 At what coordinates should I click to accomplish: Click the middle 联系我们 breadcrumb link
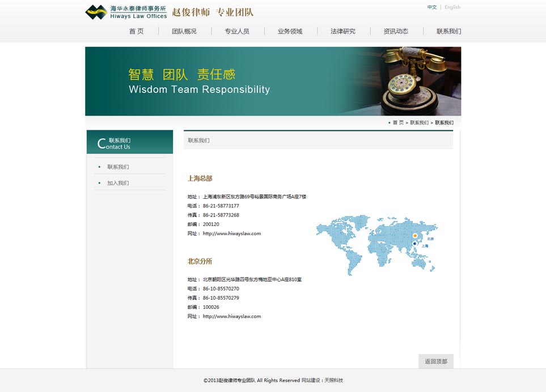click(419, 122)
